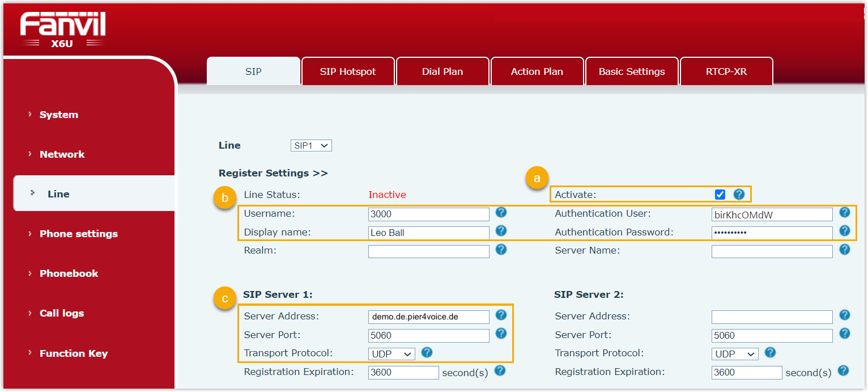Click the SIP Server 1 Server Address field

tap(428, 317)
